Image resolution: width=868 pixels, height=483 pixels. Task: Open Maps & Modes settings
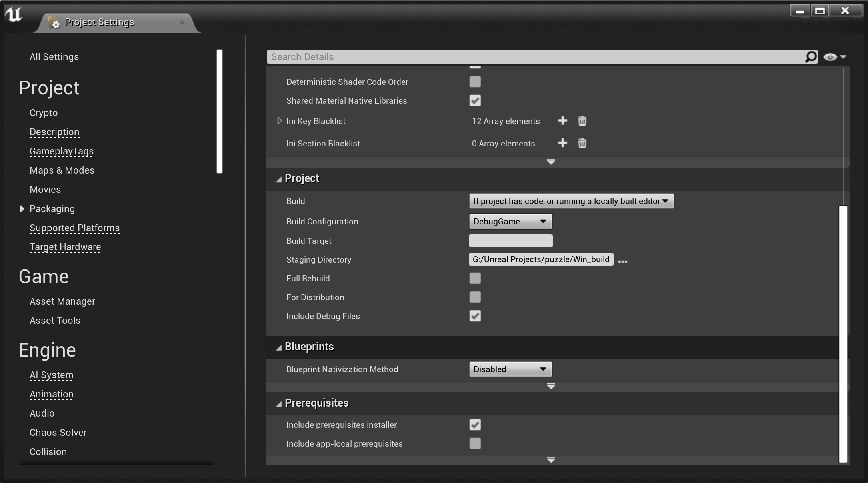coord(62,170)
